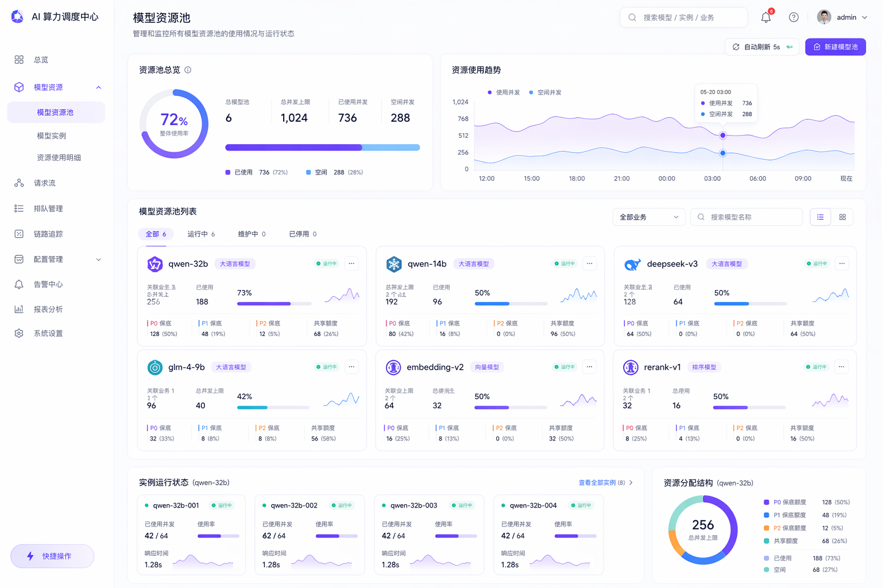This screenshot has width=882, height=588.
Task: Open the more options menu on the qwen-32b card
Action: click(x=351, y=264)
